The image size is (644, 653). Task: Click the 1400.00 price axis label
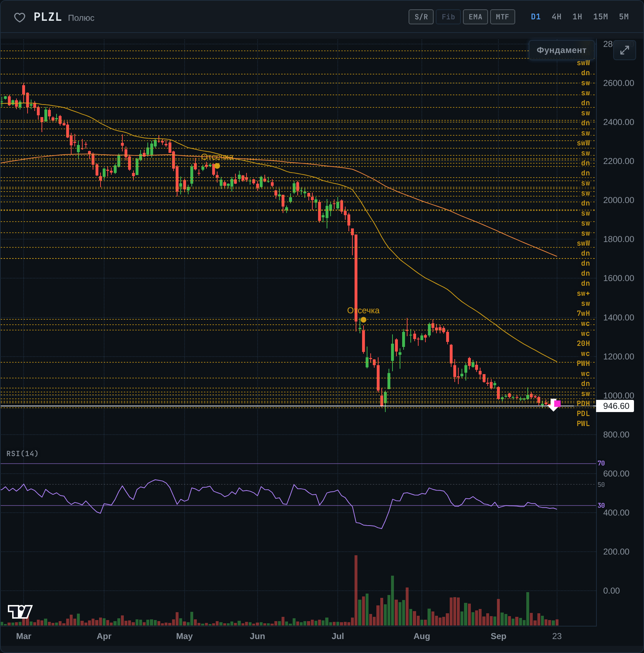pos(619,318)
